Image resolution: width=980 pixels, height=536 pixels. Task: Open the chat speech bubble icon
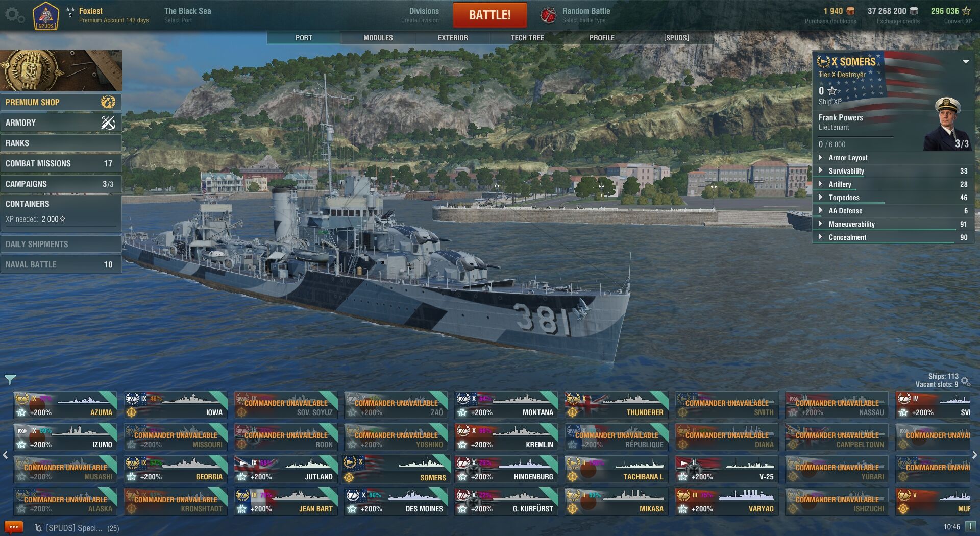point(13,527)
